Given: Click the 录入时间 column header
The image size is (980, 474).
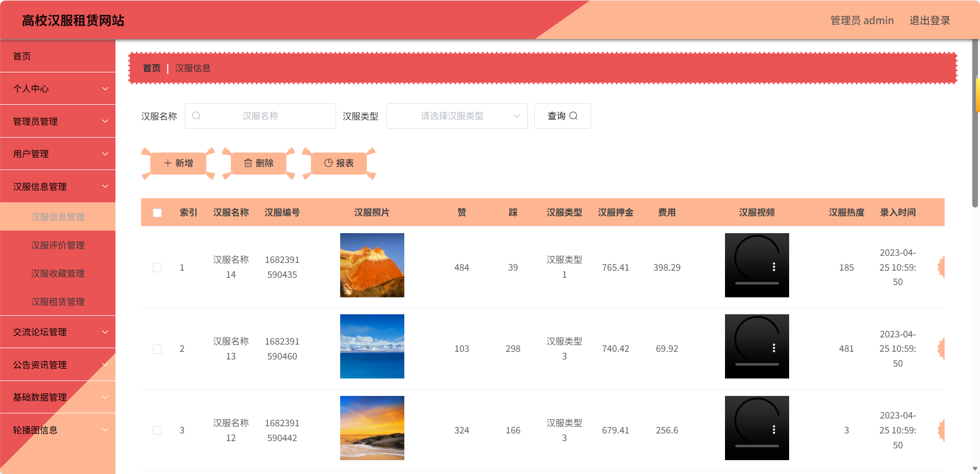Looking at the screenshot, I should point(898,213).
